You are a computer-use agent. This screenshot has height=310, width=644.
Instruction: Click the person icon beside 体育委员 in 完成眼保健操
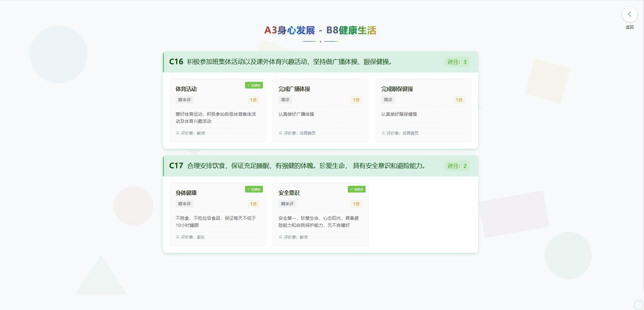383,133
